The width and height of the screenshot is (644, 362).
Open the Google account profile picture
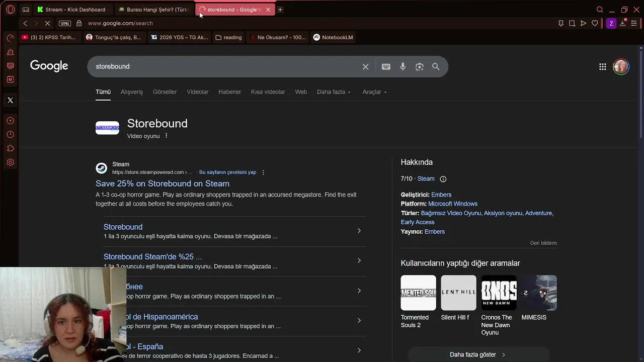click(621, 67)
